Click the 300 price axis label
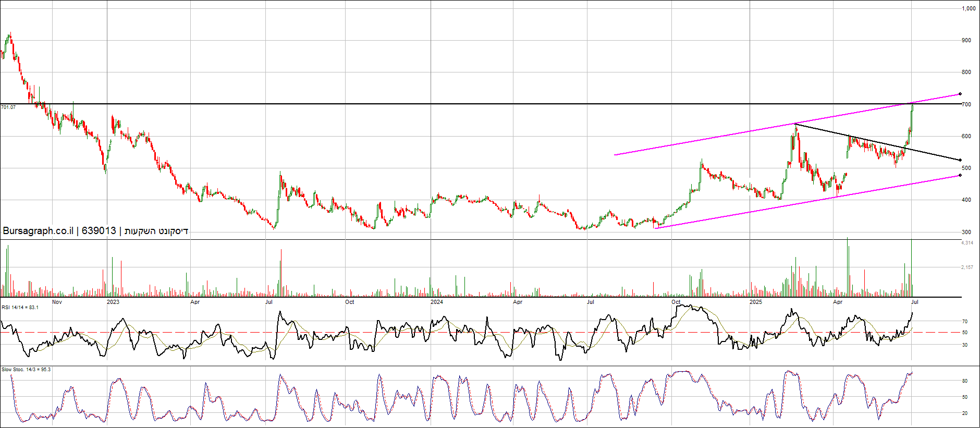 (x=966, y=233)
